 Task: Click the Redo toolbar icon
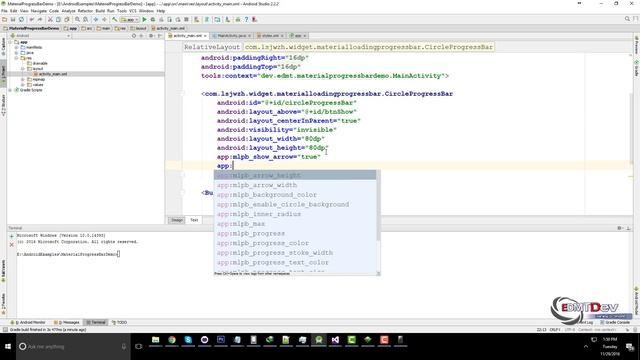(x=40, y=20)
